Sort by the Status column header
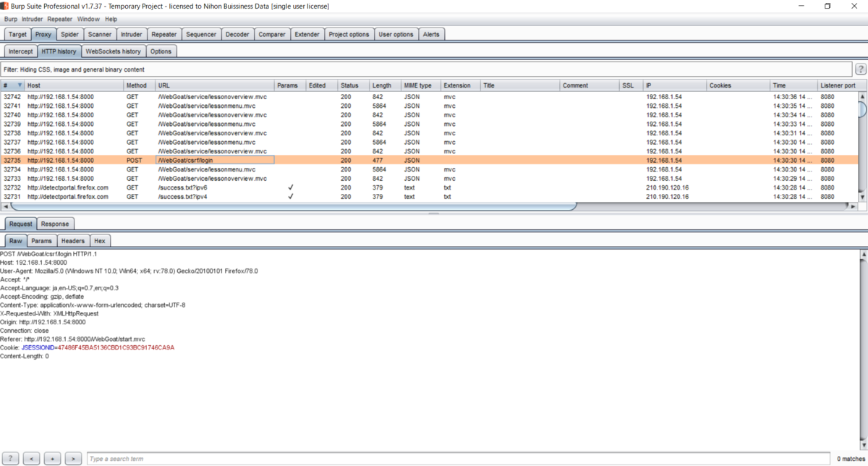 [x=354, y=85]
